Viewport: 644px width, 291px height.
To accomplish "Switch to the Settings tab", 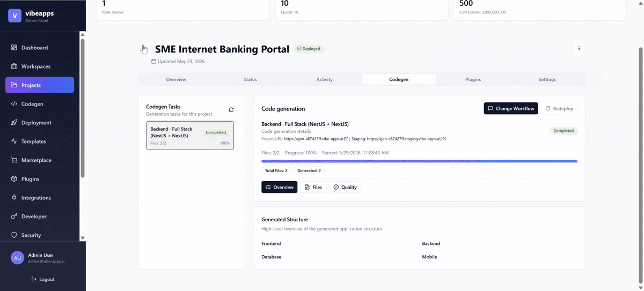I will [547, 79].
